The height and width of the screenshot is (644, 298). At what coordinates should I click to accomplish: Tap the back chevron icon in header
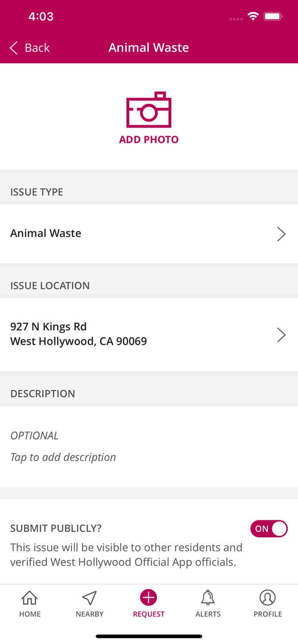[13, 48]
